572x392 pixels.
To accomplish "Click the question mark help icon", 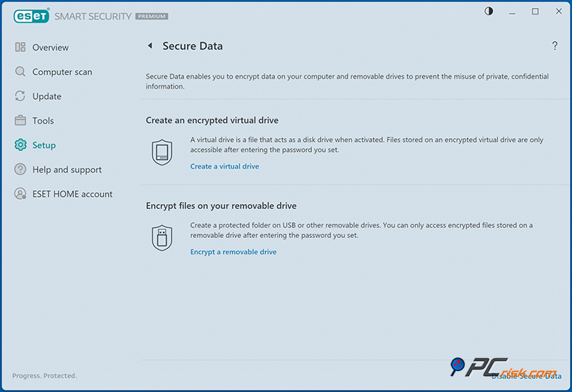I will (x=555, y=46).
